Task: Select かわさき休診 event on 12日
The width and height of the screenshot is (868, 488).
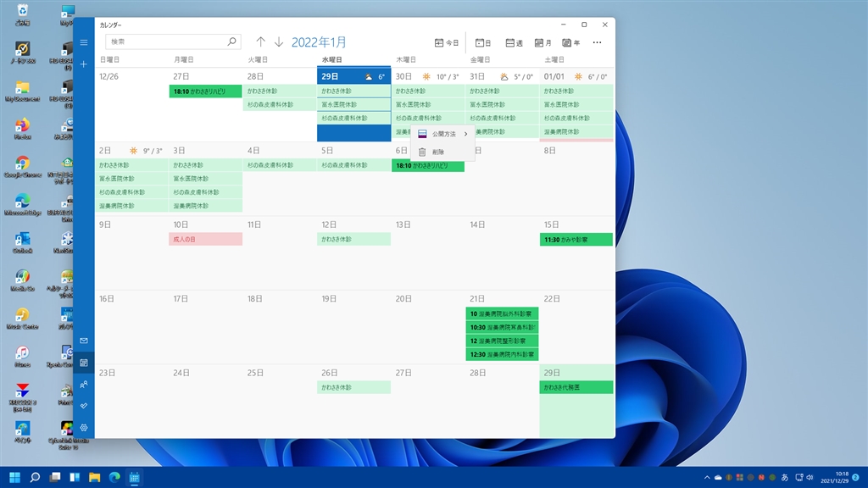Action: 353,239
